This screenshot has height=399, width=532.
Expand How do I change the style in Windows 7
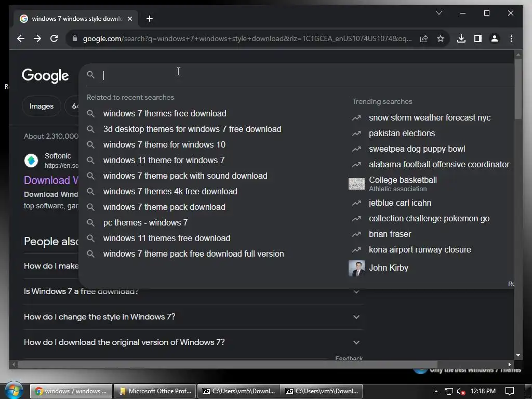click(193, 317)
